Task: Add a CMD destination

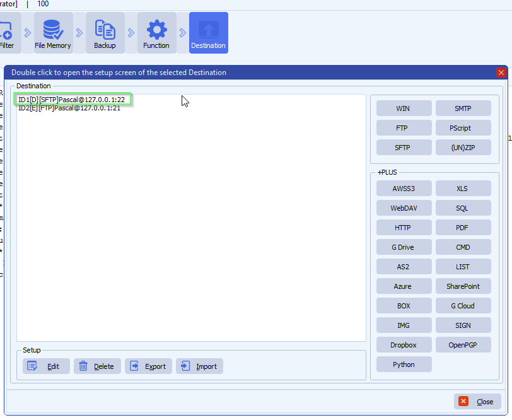Action: (463, 247)
